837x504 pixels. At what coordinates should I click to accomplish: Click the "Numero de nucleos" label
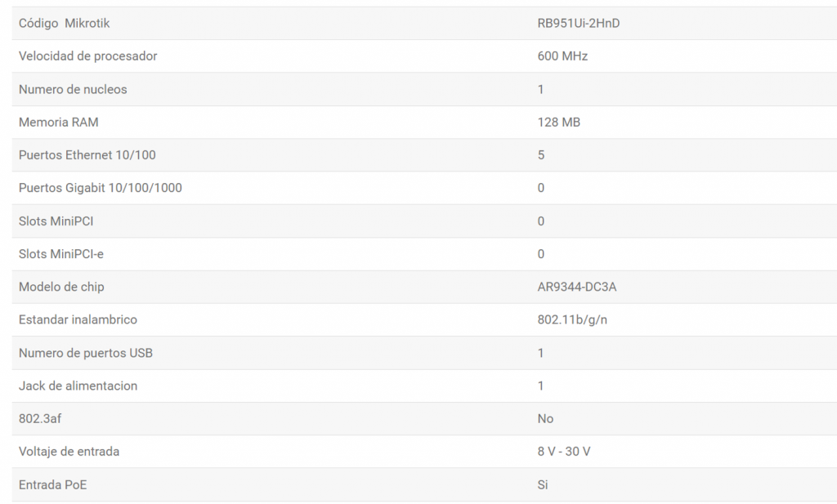coord(73,89)
